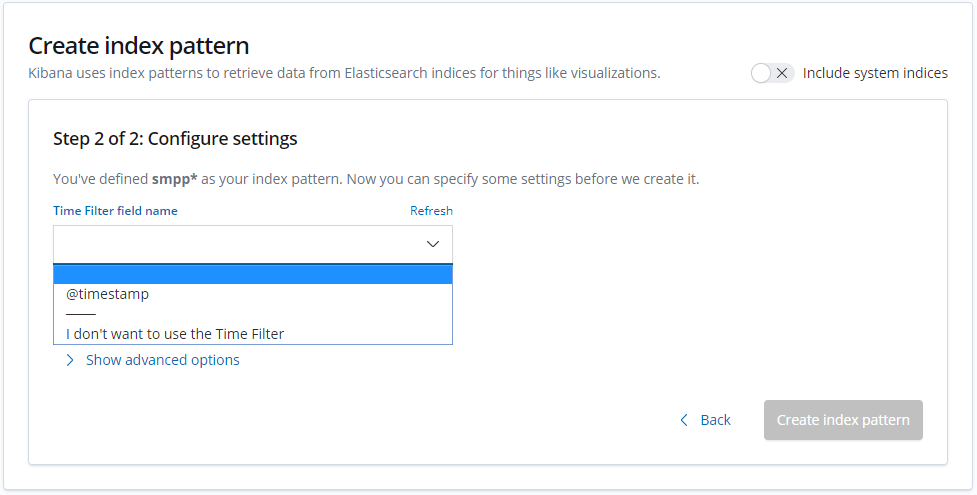The height and width of the screenshot is (495, 977).
Task: Select the @timestamp option
Action: click(107, 294)
